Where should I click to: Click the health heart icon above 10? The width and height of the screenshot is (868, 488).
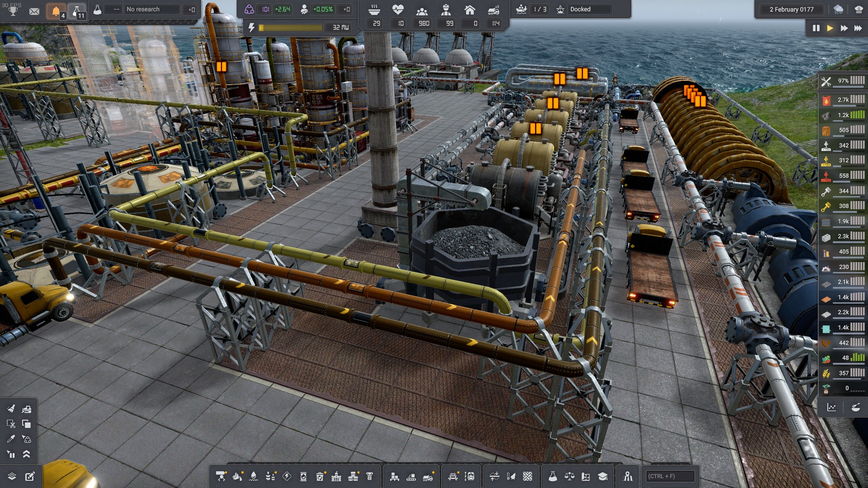(398, 9)
